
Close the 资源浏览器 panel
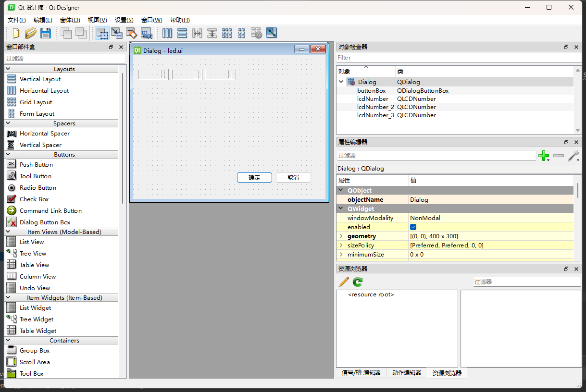(x=576, y=269)
